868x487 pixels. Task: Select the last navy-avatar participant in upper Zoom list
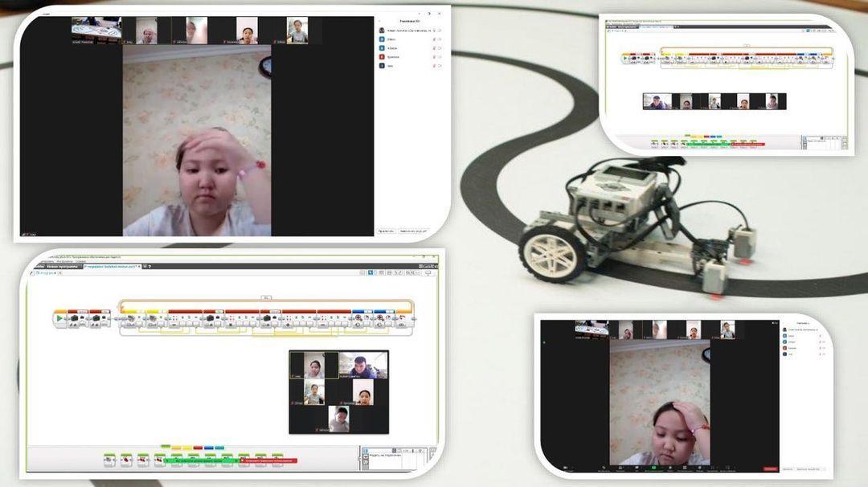pos(410,66)
